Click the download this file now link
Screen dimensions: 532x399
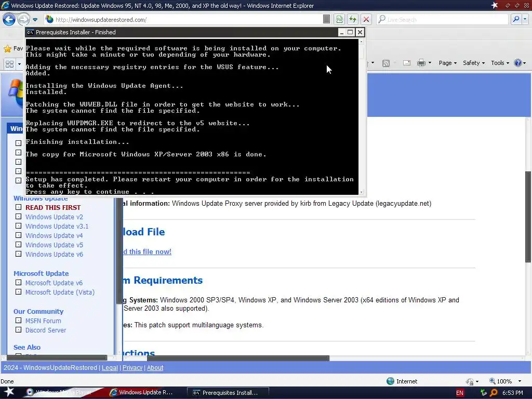tap(147, 252)
